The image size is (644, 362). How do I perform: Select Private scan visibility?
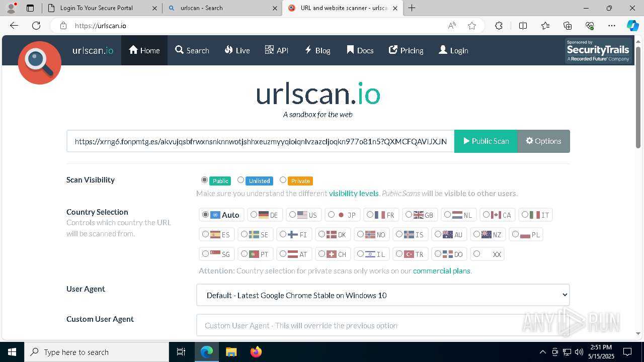coord(283,180)
